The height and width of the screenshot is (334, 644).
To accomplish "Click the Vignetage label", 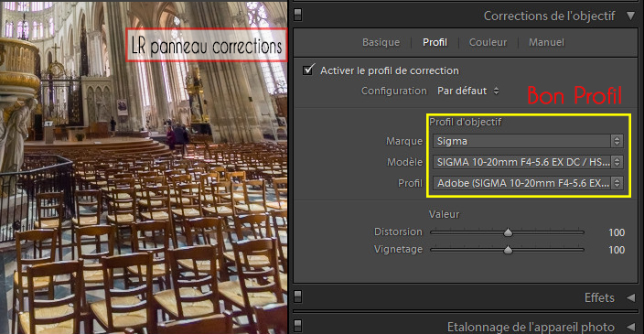I will click(x=398, y=249).
